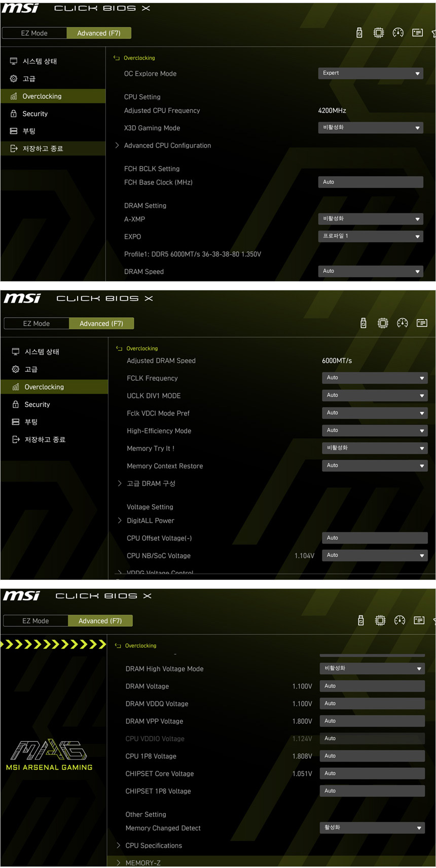Click the CPU chip icon in the topmost BIOS screen
Image resolution: width=436 pixels, height=868 pixels.
tap(379, 33)
